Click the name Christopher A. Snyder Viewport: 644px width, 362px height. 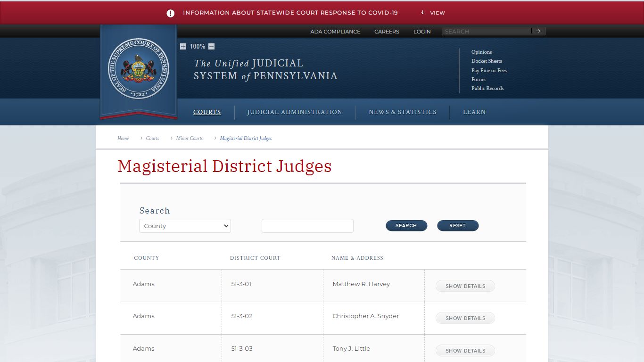tap(366, 316)
